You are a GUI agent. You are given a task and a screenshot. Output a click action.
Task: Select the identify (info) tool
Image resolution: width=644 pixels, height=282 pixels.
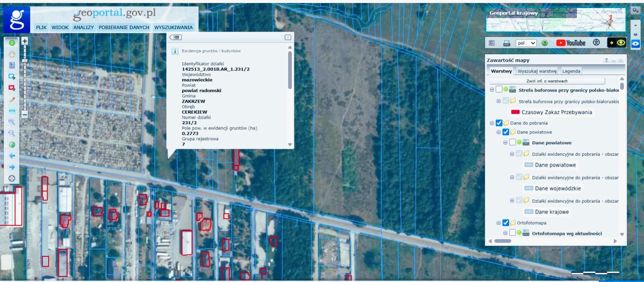pos(12,43)
